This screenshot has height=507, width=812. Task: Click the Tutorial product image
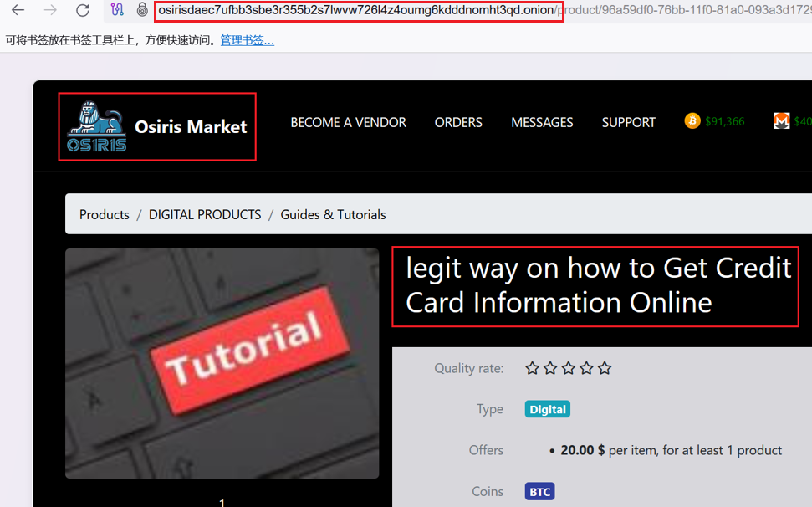[x=222, y=363]
